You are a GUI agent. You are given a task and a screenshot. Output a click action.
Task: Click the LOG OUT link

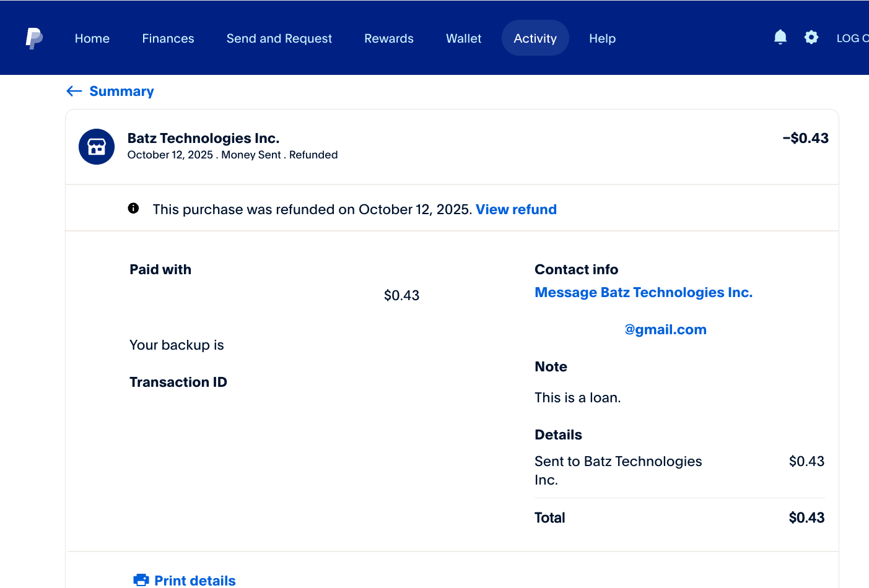tap(853, 38)
